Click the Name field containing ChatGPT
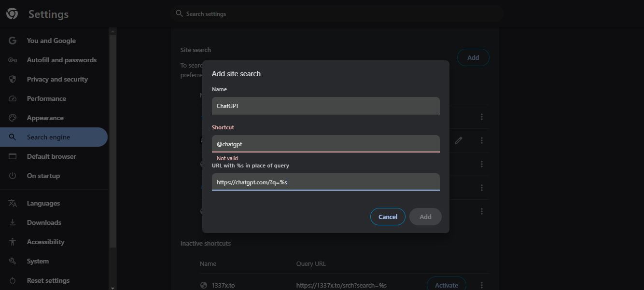 [x=325, y=105]
